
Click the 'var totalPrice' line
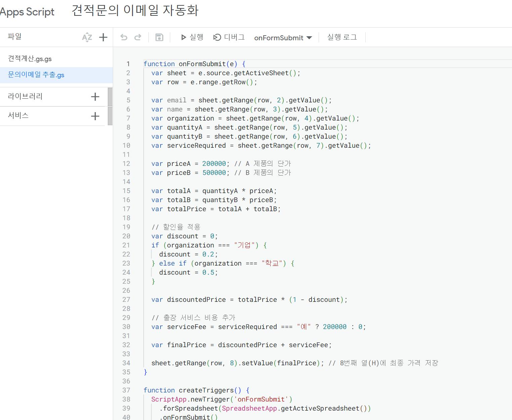(216, 209)
